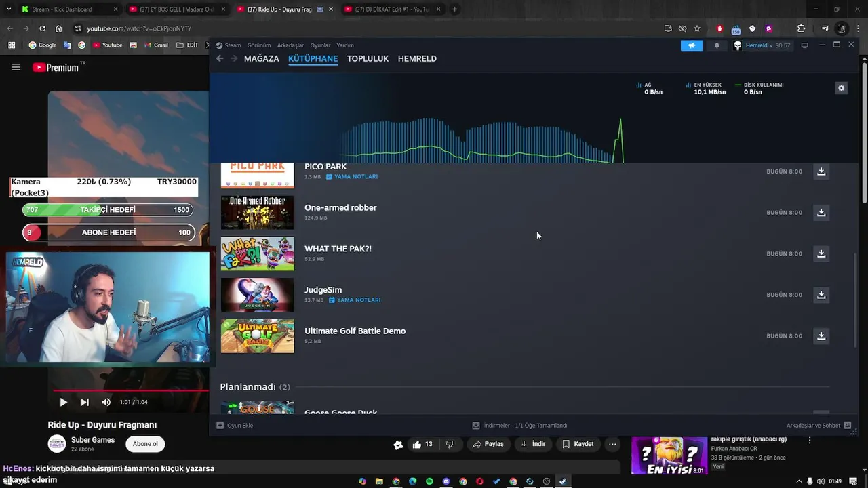This screenshot has height=488, width=868.
Task: Dislike the YouTube video
Action: pyautogui.click(x=450, y=444)
